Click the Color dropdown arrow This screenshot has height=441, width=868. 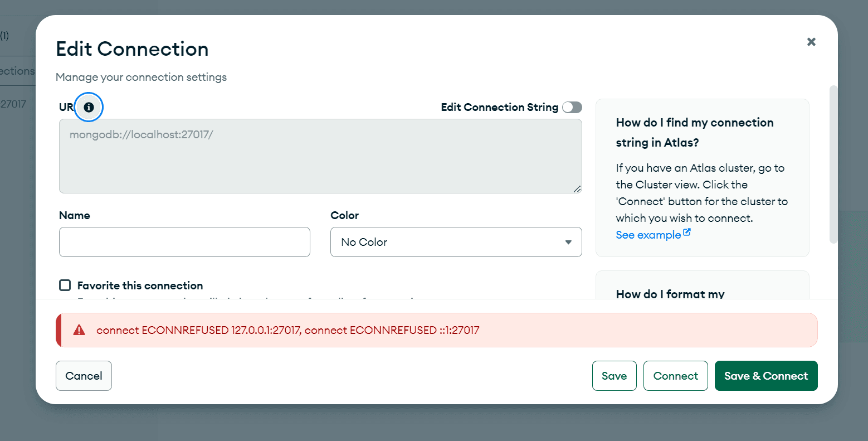pos(568,242)
